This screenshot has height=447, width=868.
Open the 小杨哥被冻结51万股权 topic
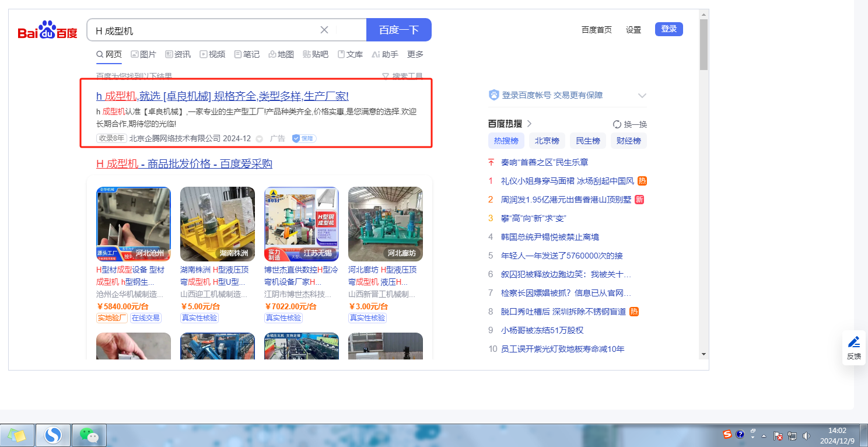click(x=542, y=330)
